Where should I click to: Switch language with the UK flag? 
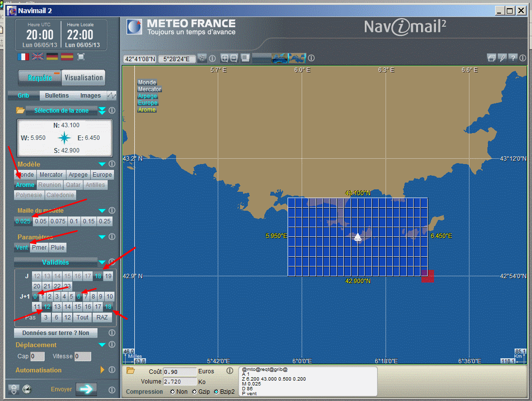tap(38, 57)
